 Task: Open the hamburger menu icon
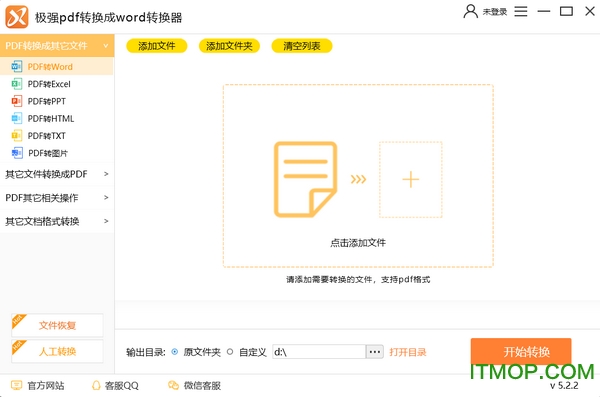(x=520, y=11)
